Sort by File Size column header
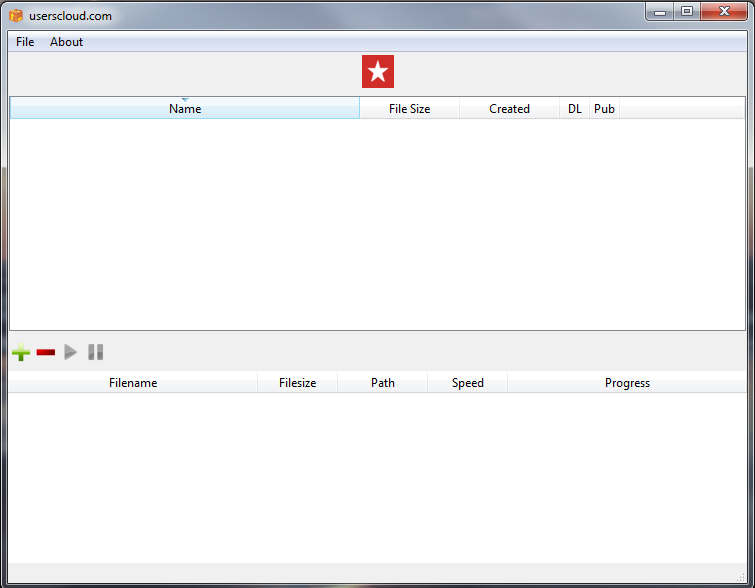Screen dimensions: 755x588 click(409, 108)
